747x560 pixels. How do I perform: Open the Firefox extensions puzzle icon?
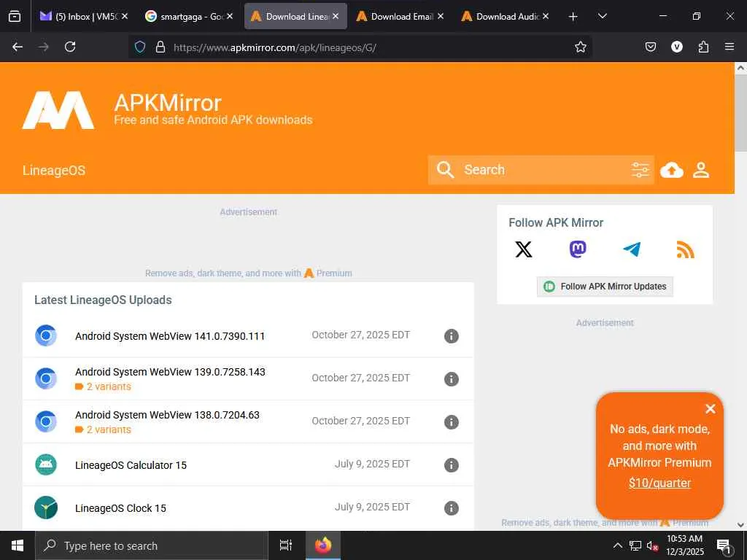tap(703, 47)
